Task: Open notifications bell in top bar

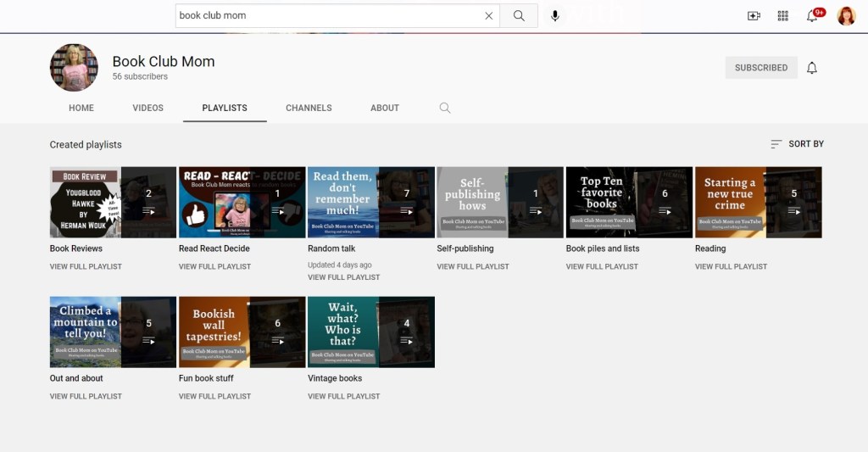Action: pyautogui.click(x=812, y=16)
